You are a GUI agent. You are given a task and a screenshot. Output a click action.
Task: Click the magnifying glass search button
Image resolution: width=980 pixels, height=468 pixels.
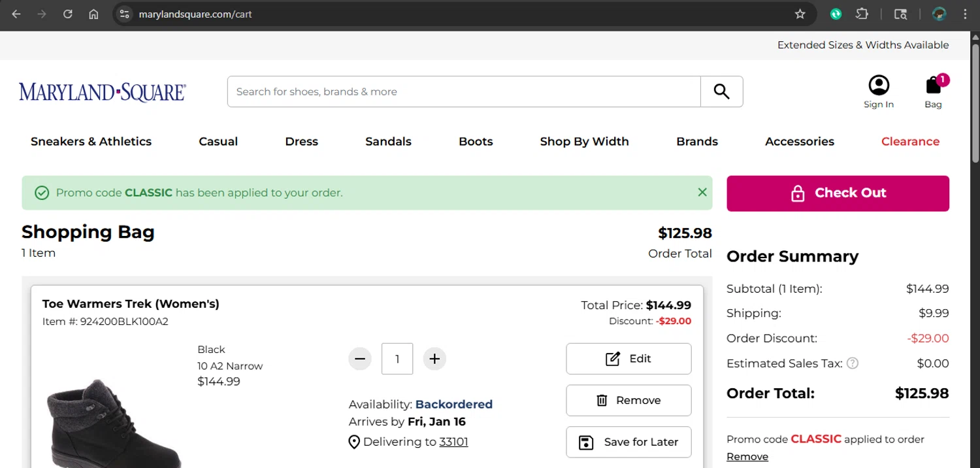click(x=721, y=92)
